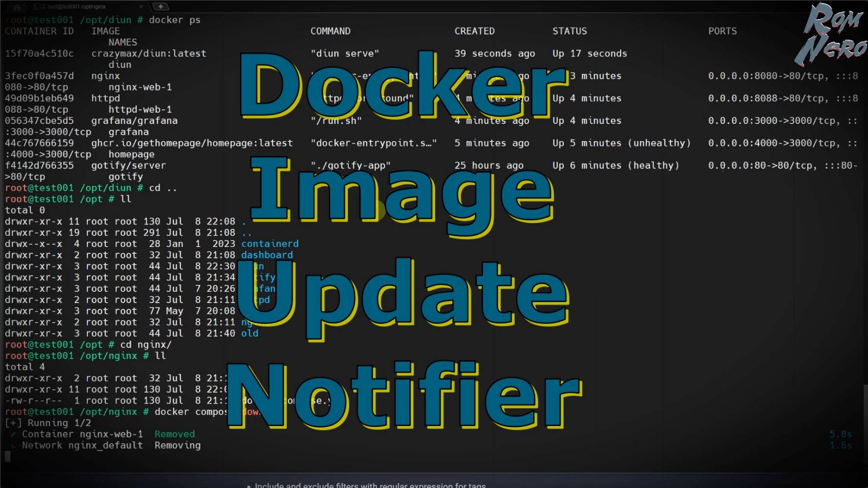Click the PORTS column header
Viewport: 868px width, 488px height.
(x=723, y=31)
